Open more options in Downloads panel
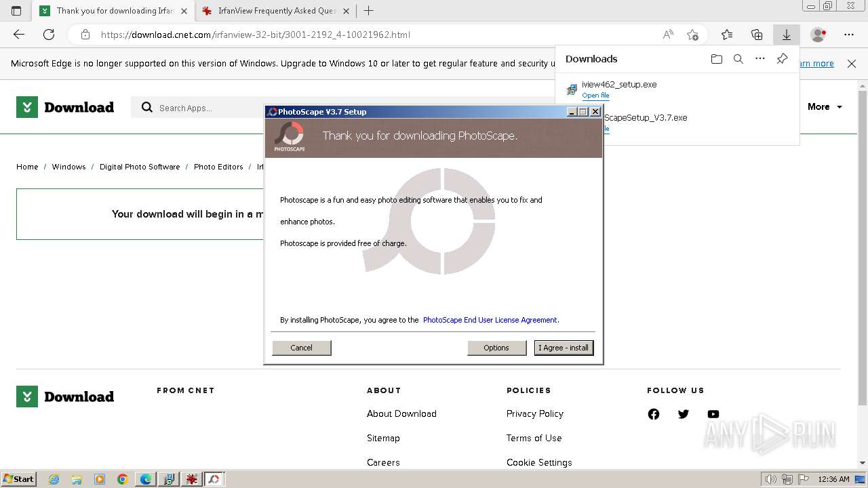Image resolution: width=868 pixels, height=488 pixels. pyautogui.click(x=760, y=59)
